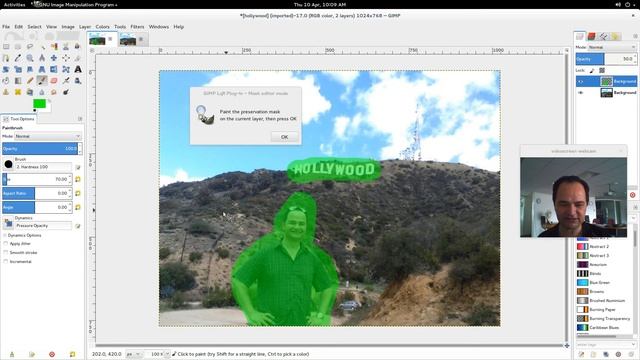Select the Move tool

pos(54,58)
